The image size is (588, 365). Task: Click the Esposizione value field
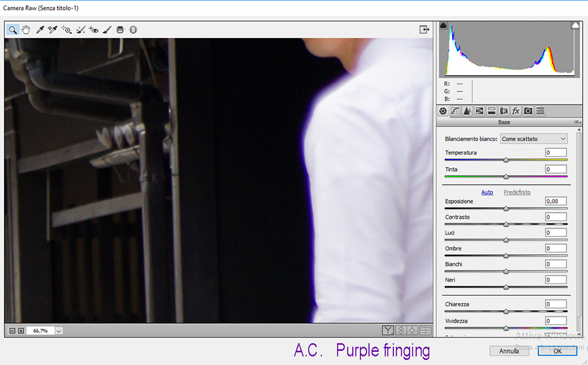556,201
